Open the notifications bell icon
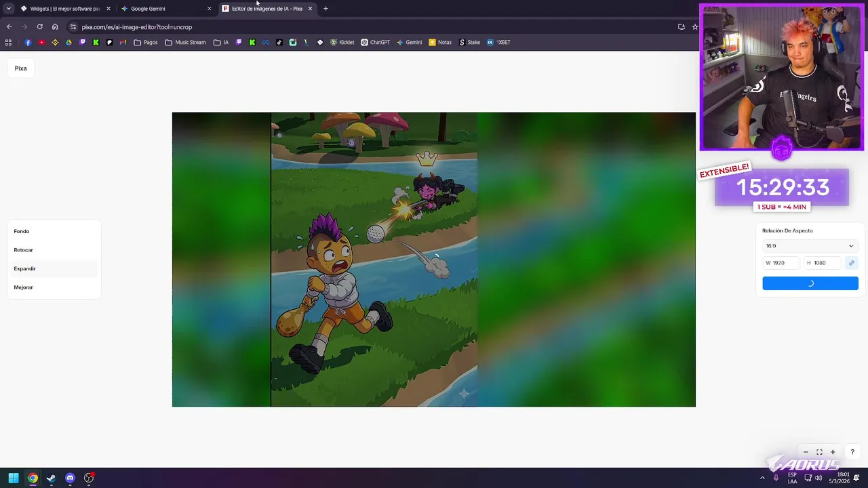The height and width of the screenshot is (488, 868). [x=856, y=478]
